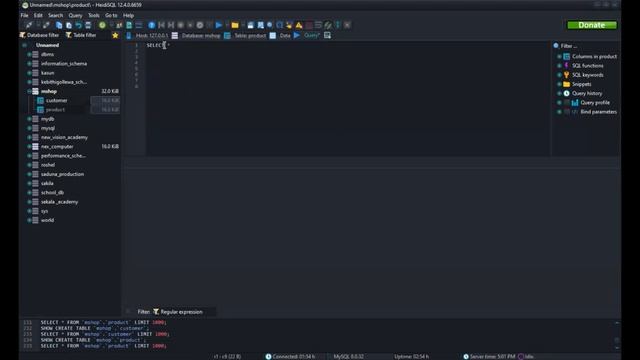This screenshot has height=360, width=640.
Task: Open the Tools menu
Action: (93, 16)
